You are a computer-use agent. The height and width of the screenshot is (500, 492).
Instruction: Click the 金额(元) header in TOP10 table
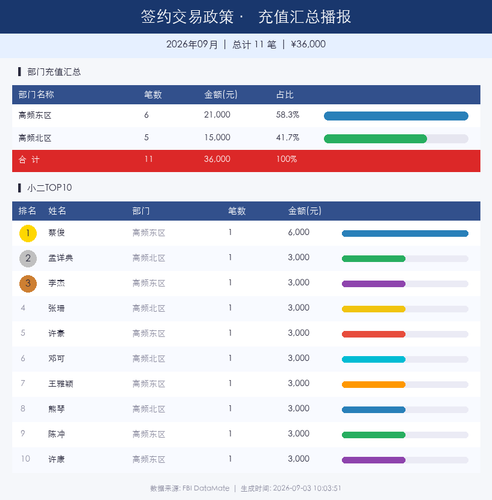tap(305, 211)
